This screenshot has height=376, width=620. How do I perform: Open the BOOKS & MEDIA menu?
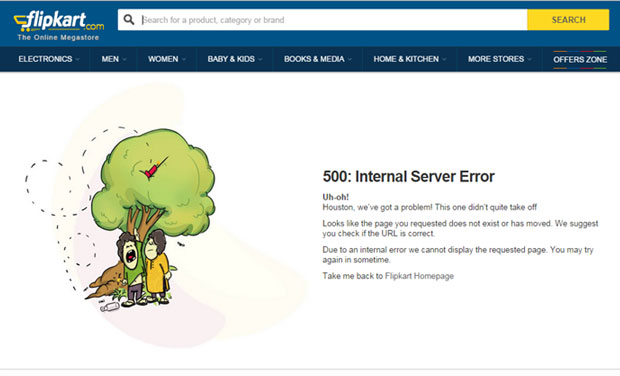(x=314, y=59)
